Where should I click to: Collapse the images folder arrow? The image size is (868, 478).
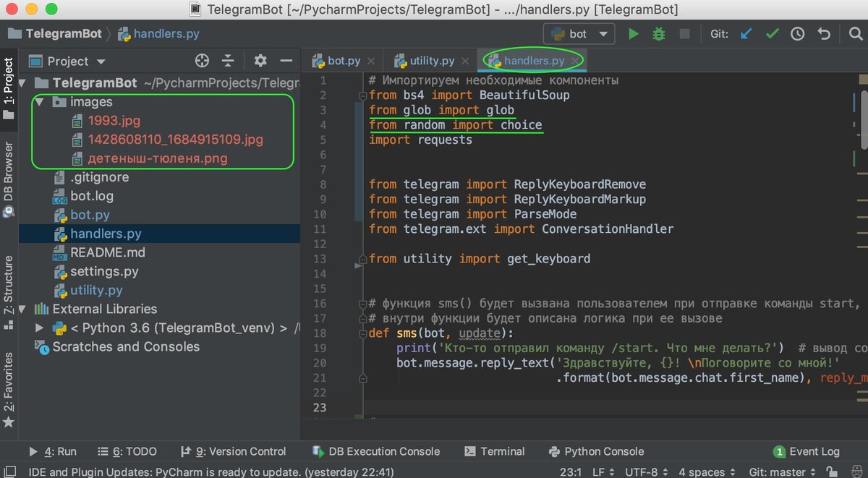tap(41, 102)
